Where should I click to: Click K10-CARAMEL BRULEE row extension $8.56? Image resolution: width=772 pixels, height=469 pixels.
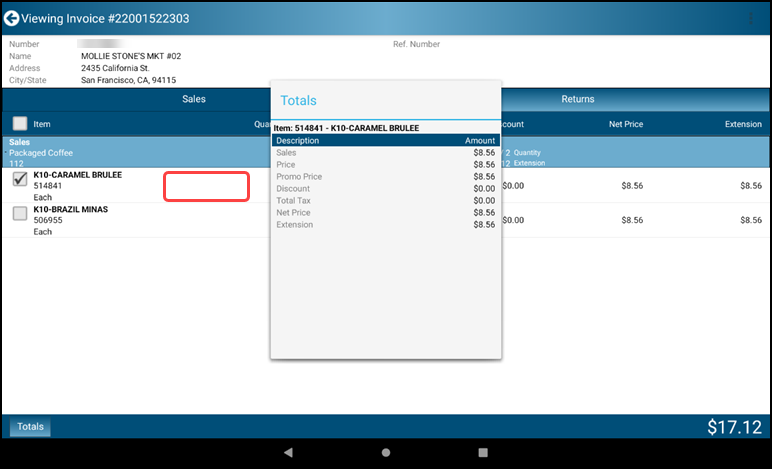751,186
